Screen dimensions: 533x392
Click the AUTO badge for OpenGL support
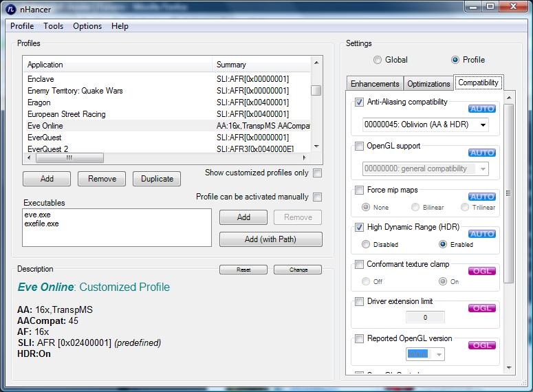482,153
